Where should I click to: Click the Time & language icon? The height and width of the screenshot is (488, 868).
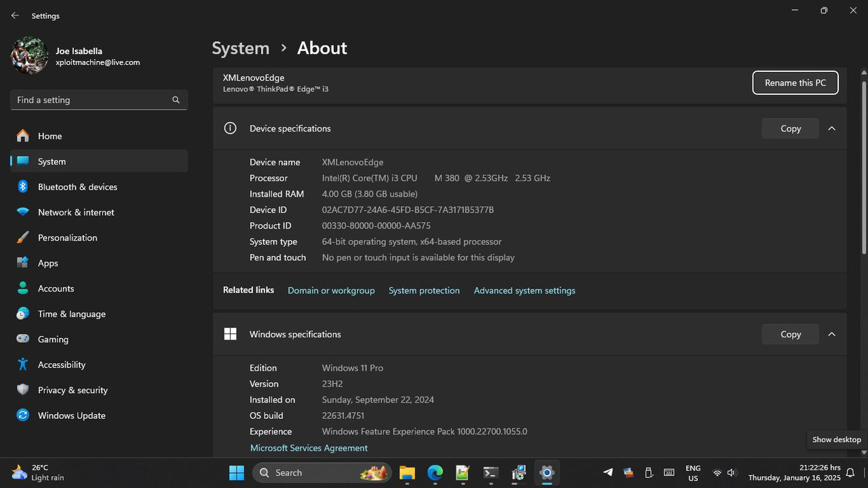[23, 314]
